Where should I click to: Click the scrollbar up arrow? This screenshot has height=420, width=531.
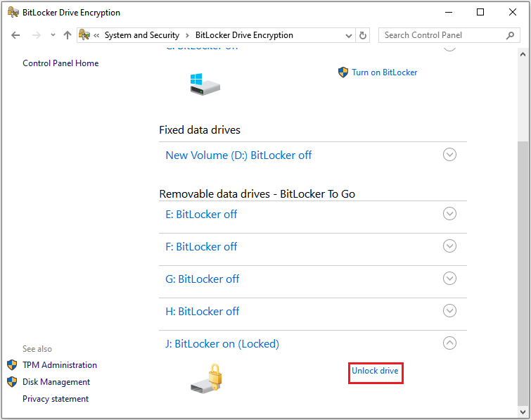(x=523, y=54)
